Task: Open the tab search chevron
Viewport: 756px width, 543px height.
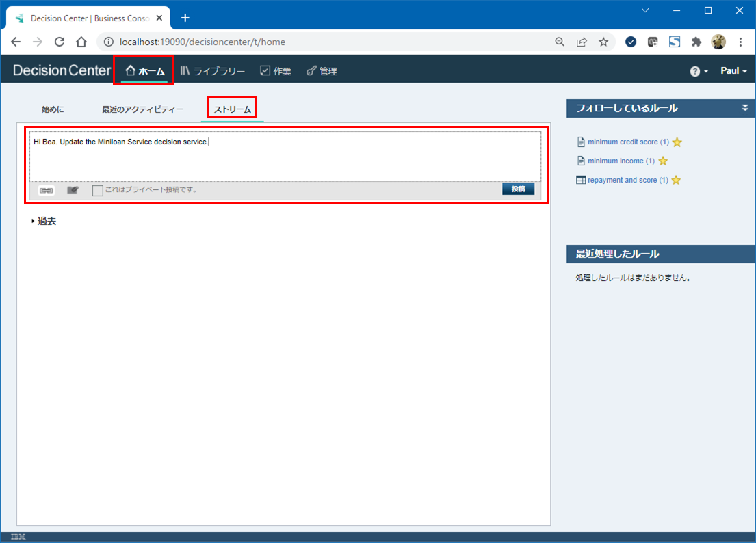Action: tap(645, 10)
